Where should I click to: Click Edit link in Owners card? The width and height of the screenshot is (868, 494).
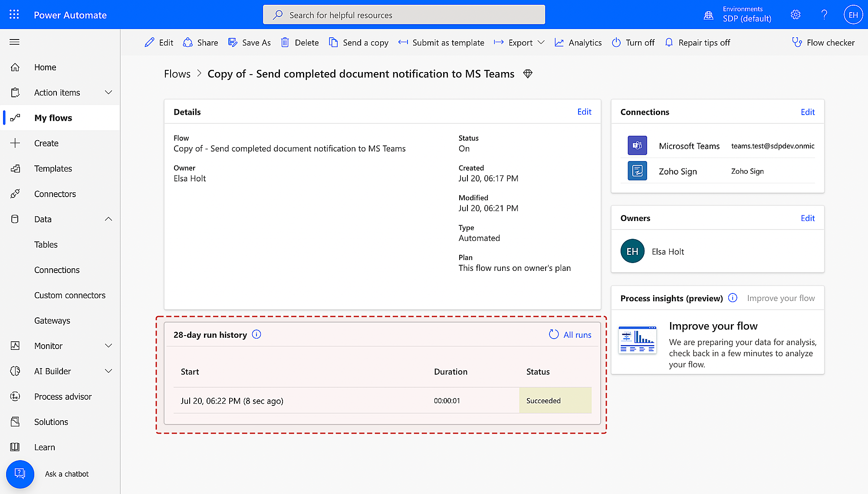point(808,218)
